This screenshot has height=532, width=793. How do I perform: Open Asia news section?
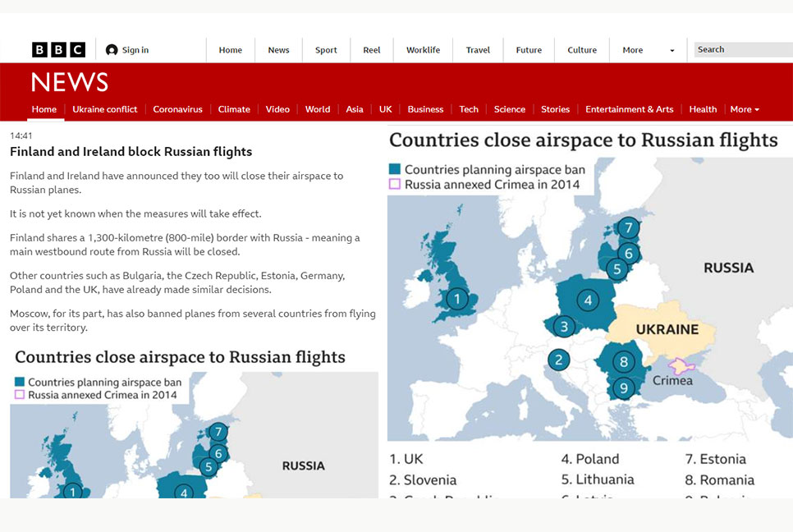pyautogui.click(x=355, y=109)
